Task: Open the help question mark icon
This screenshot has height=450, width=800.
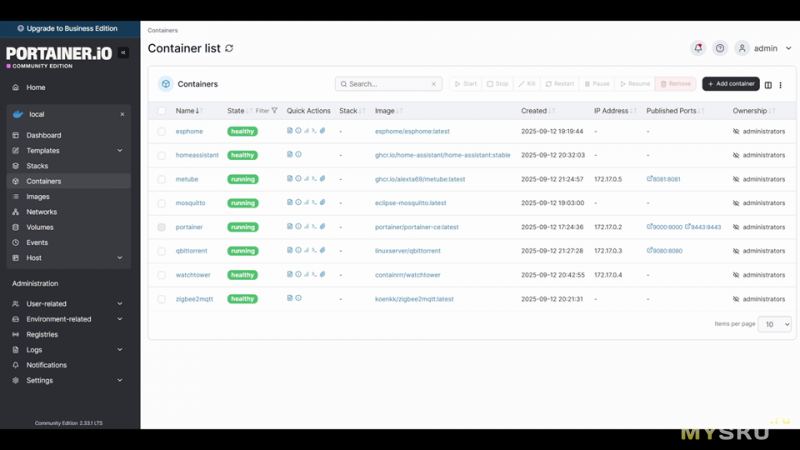Action: [720, 48]
